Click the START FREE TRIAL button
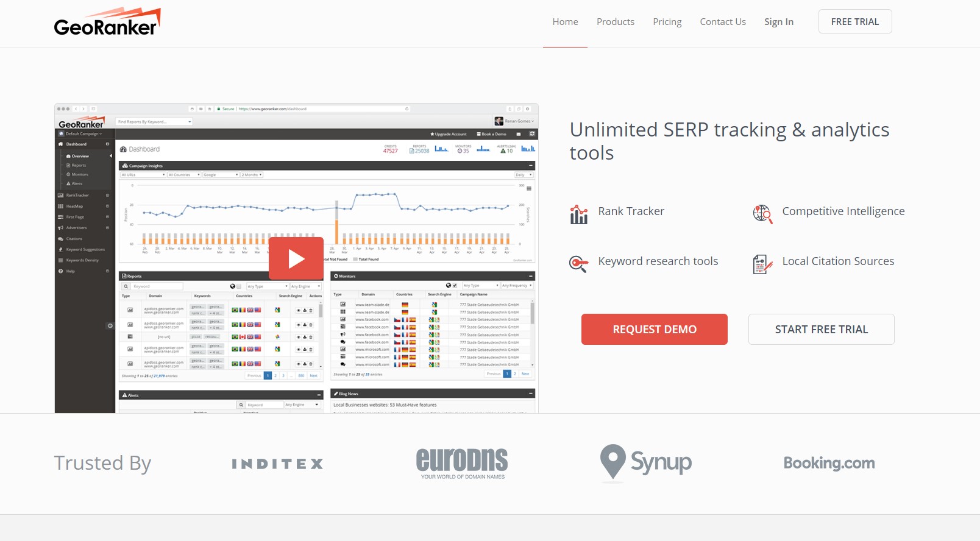The height and width of the screenshot is (541, 980). 822,330
